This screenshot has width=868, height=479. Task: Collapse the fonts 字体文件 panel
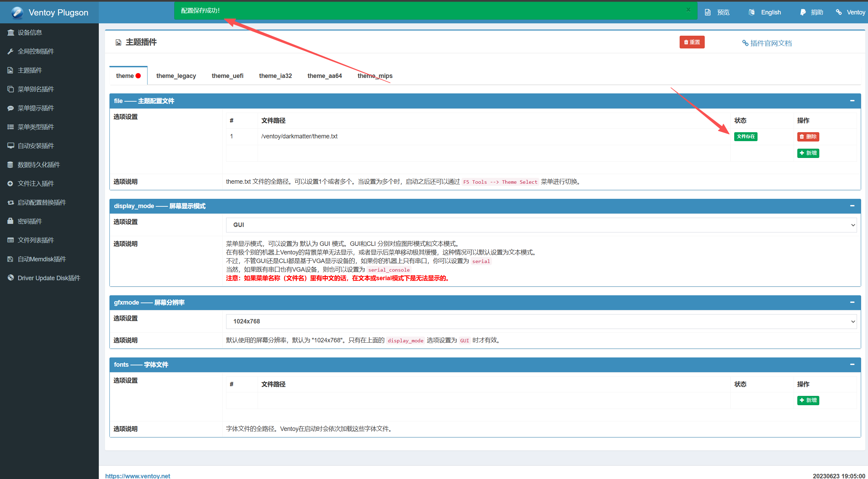pyautogui.click(x=852, y=364)
